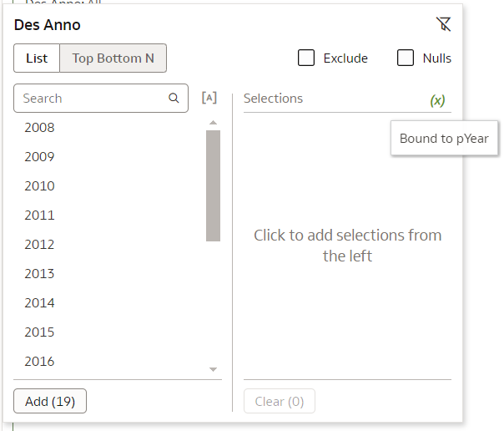Screen dimensions: 504x431
Task: Click the vertical scrollbar thumb in the list
Action: point(213,185)
